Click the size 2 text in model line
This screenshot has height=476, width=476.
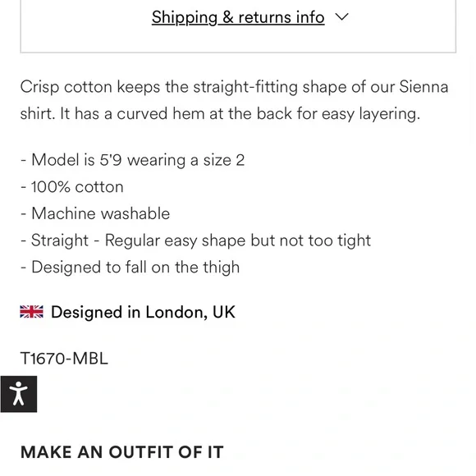tap(224, 160)
